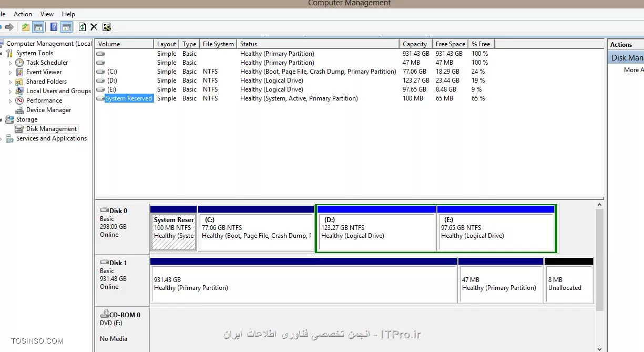The height and width of the screenshot is (352, 644).
Task: Click the Performance icon in tree
Action: pyautogui.click(x=19, y=100)
